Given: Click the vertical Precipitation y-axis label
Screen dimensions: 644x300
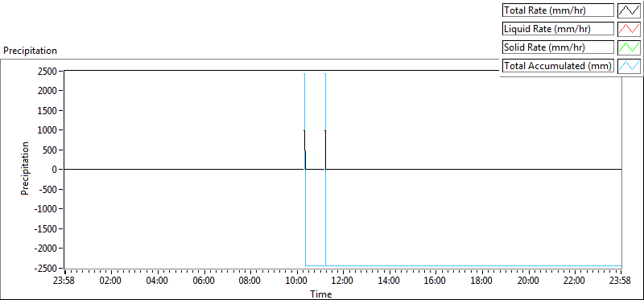Looking at the screenshot, I should 25,168.
